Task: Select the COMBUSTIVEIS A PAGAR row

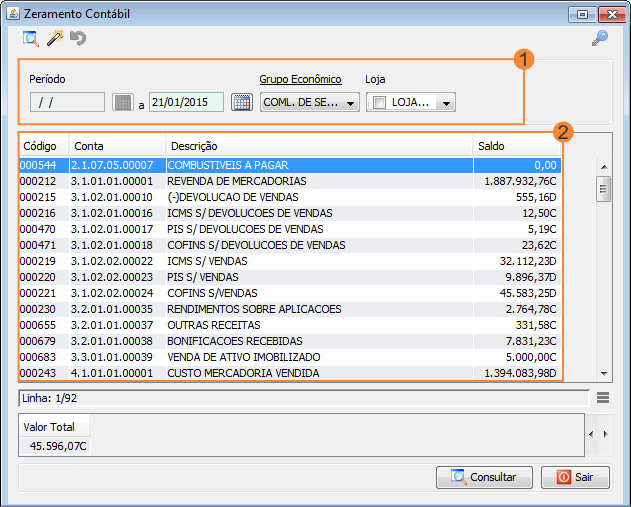Action: tap(290, 165)
